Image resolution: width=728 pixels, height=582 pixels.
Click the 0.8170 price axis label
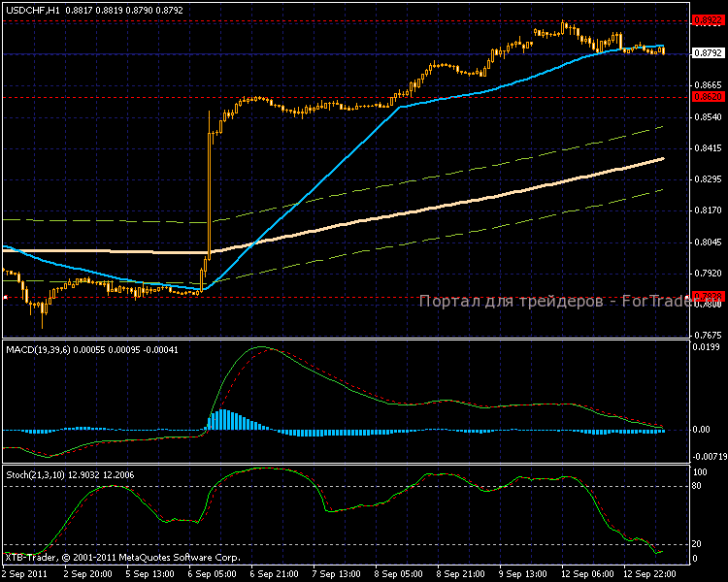708,210
